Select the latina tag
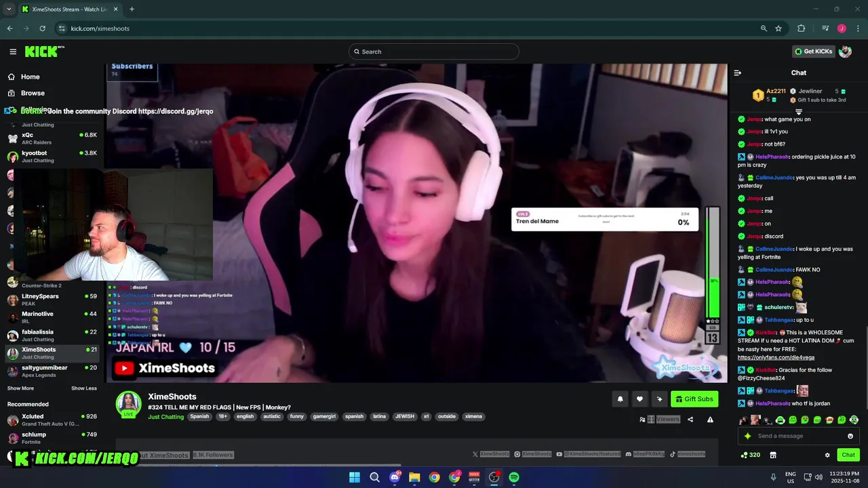This screenshot has height=488, width=868. [379, 416]
